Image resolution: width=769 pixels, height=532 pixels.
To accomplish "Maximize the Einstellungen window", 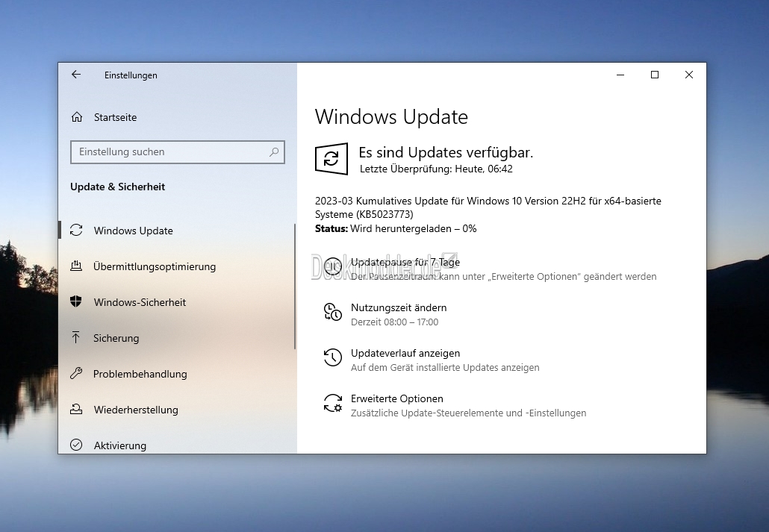I will [655, 75].
